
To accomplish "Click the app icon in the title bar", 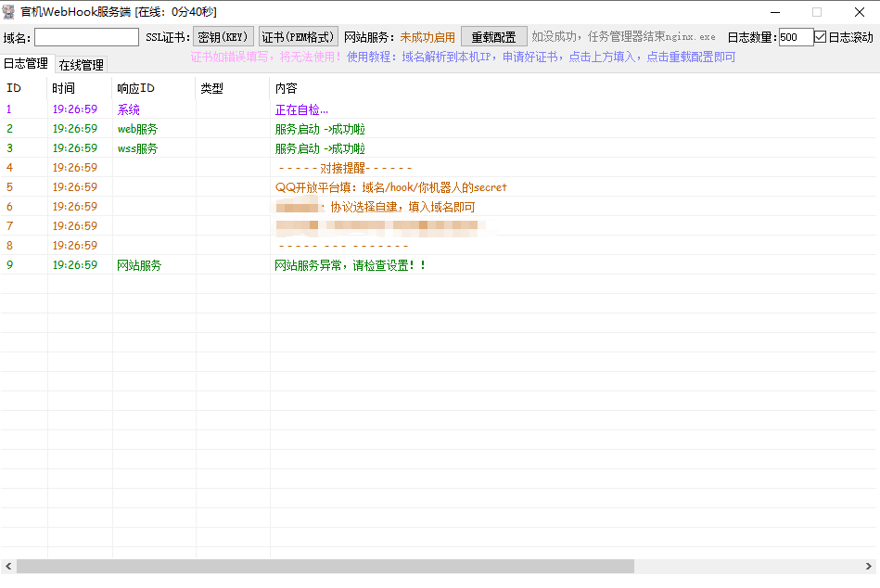I will 9,11.
